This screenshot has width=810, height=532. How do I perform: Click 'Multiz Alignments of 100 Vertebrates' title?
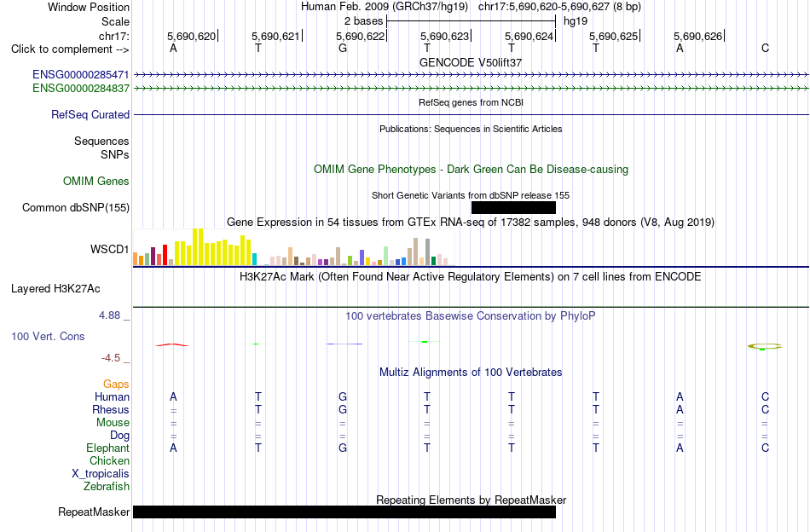(471, 373)
